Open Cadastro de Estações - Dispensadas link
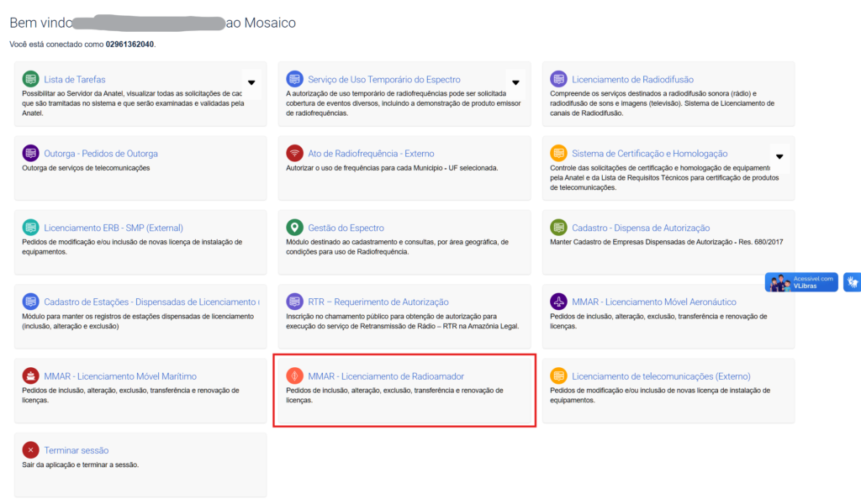The width and height of the screenshot is (861, 504). [151, 302]
